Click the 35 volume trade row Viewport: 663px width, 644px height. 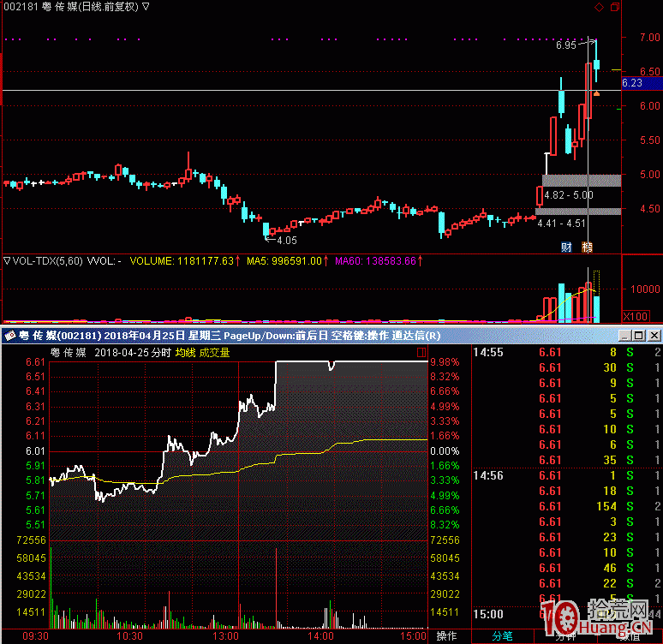point(566,460)
